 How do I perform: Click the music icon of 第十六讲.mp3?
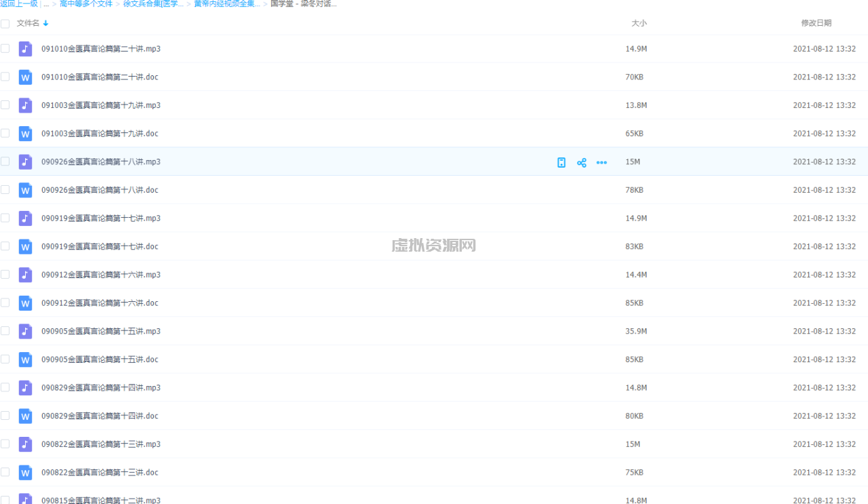coord(25,275)
